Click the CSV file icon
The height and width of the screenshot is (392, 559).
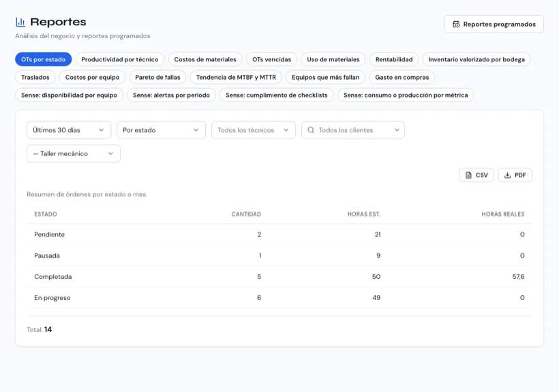(468, 175)
